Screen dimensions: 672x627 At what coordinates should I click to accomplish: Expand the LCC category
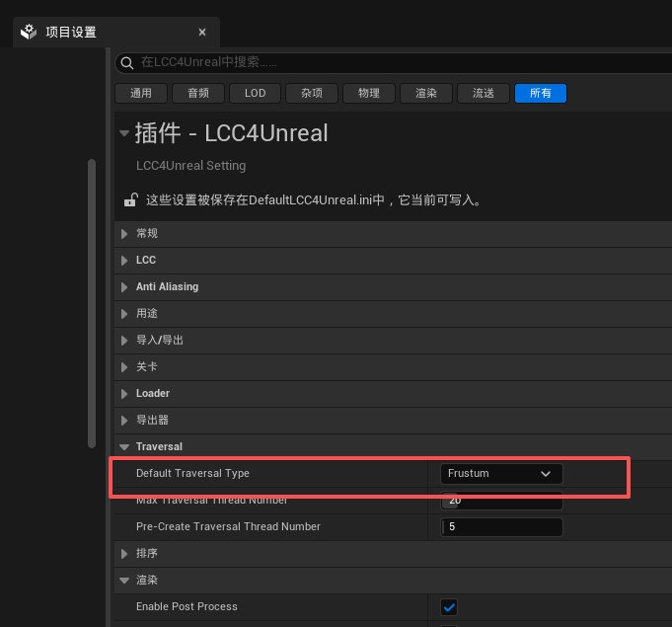coord(124,261)
